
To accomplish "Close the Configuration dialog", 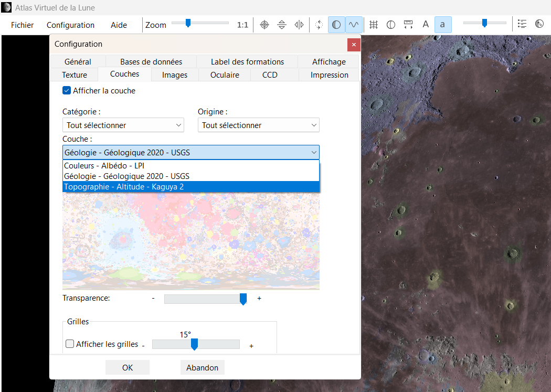I will click(354, 45).
